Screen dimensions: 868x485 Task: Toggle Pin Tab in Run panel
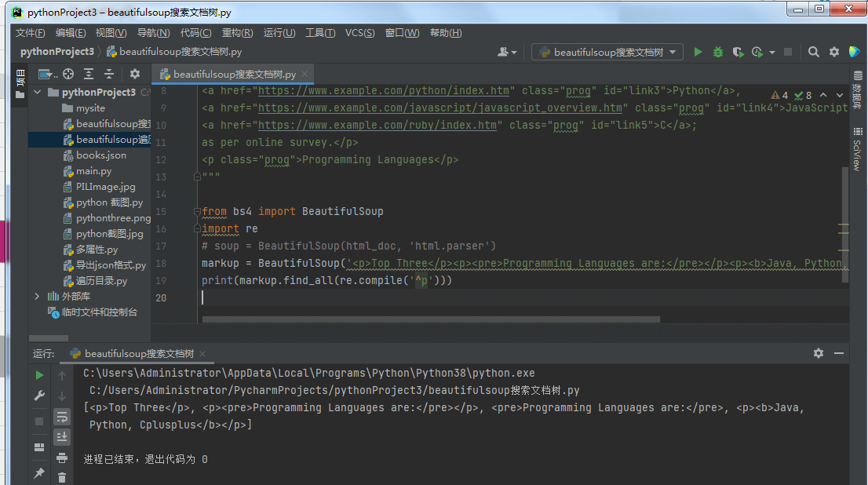point(39,472)
